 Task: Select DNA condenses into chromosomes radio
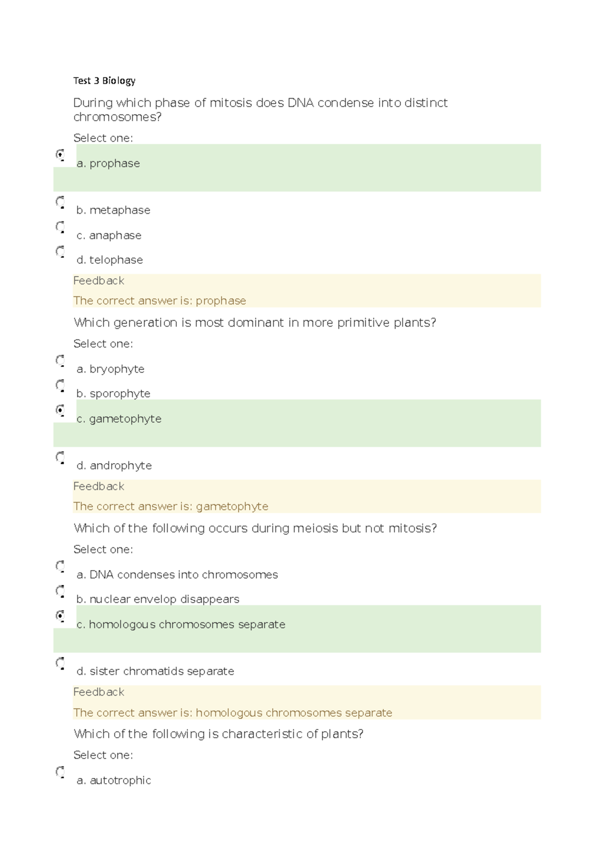(60, 566)
